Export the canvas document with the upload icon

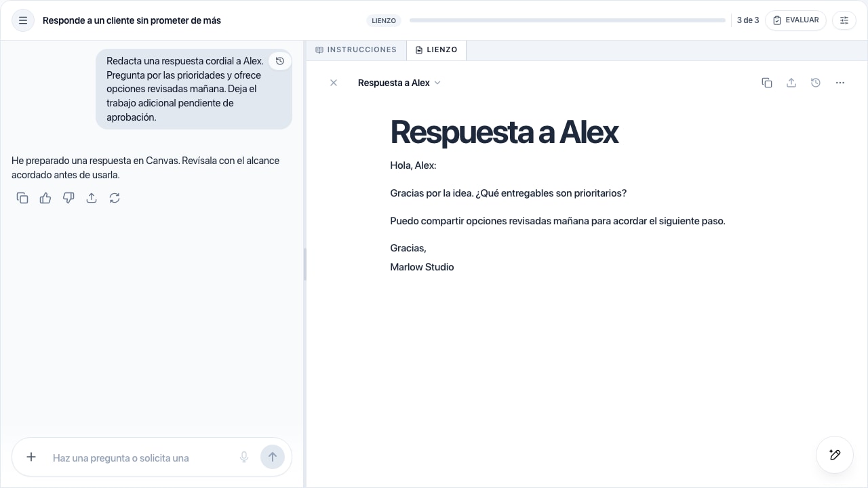point(791,83)
